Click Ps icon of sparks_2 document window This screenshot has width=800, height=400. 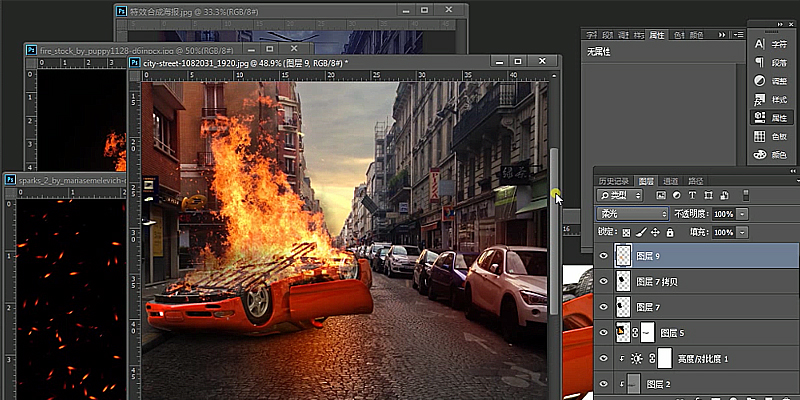(x=10, y=180)
